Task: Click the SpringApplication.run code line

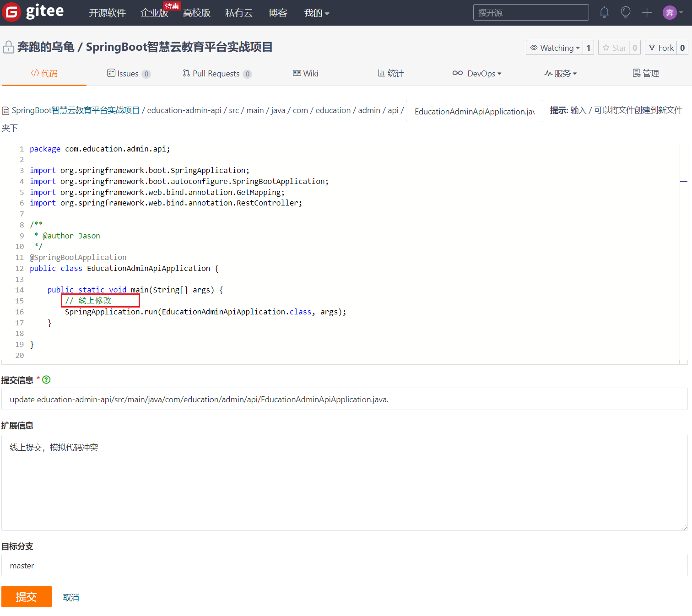Action: click(x=205, y=312)
